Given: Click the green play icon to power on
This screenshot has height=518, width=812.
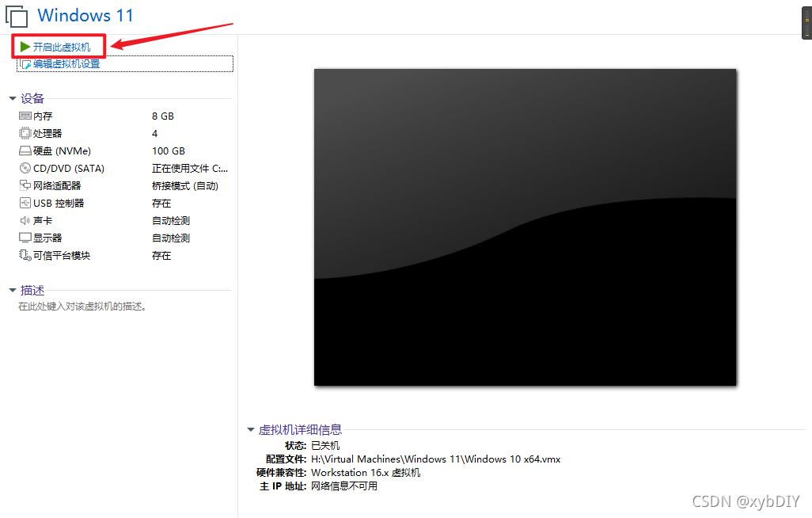Looking at the screenshot, I should tap(25, 47).
